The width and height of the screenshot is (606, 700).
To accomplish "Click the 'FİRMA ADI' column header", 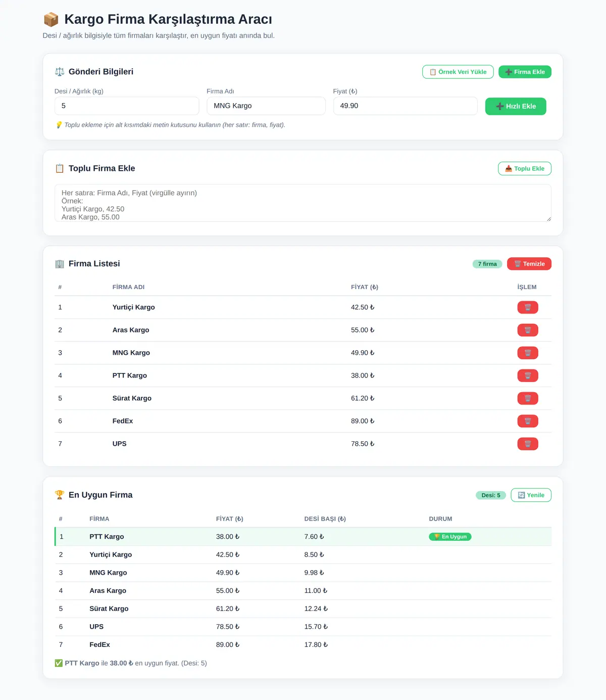I will pos(128,287).
